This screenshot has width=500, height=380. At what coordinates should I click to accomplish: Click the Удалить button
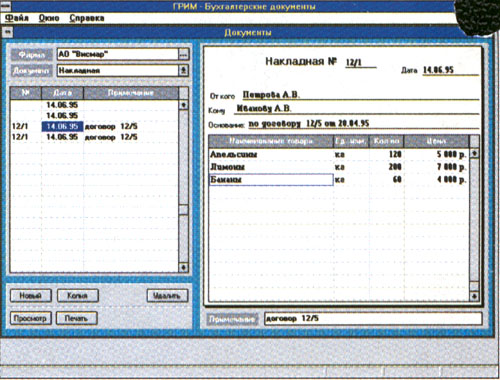tap(167, 296)
